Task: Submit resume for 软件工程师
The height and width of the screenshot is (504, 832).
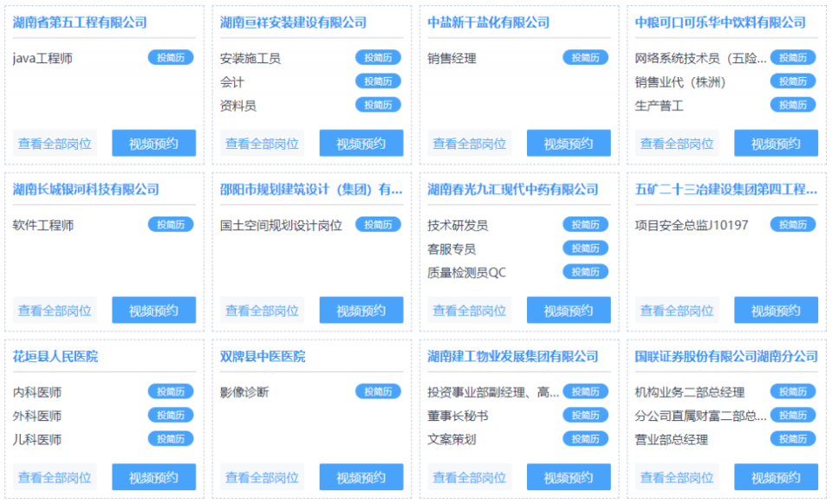Action: (x=171, y=224)
